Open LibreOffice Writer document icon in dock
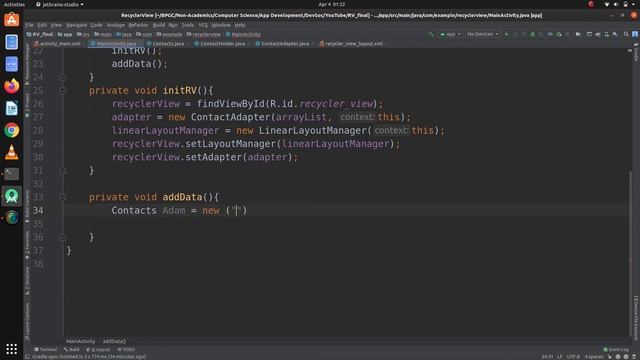The width and height of the screenshot is (640, 360). 11,108
